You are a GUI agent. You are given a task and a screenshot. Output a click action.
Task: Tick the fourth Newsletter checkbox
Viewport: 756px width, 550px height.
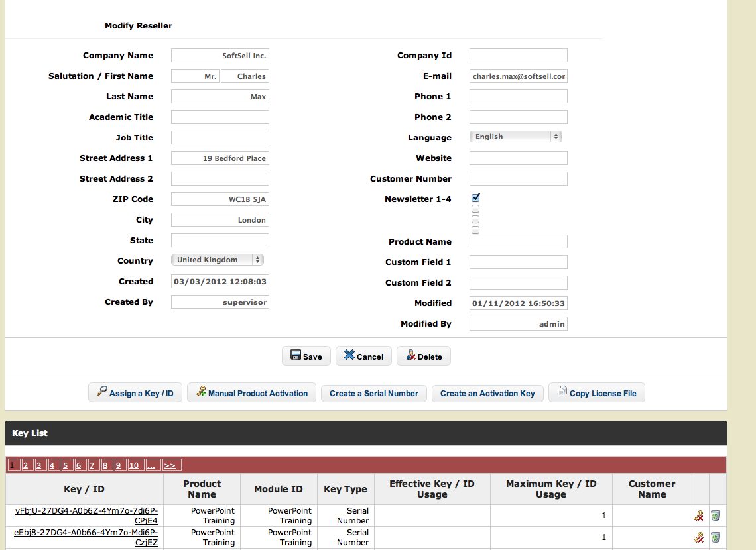[x=475, y=230]
